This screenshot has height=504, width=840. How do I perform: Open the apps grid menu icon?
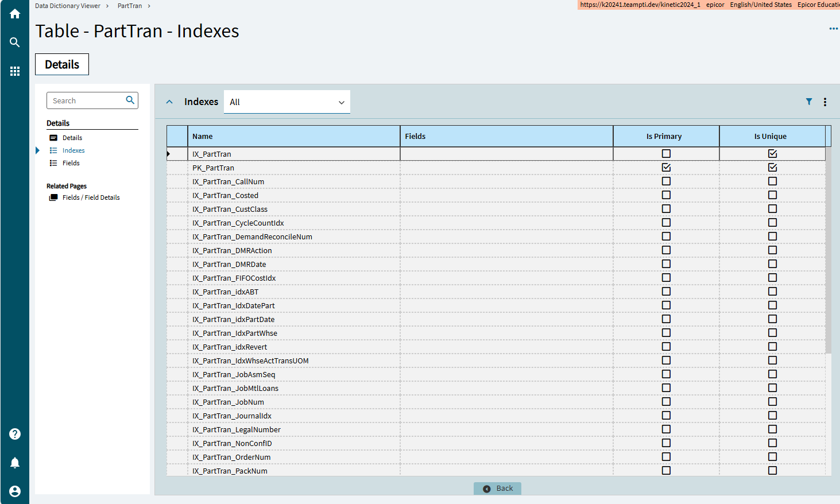pyautogui.click(x=15, y=71)
